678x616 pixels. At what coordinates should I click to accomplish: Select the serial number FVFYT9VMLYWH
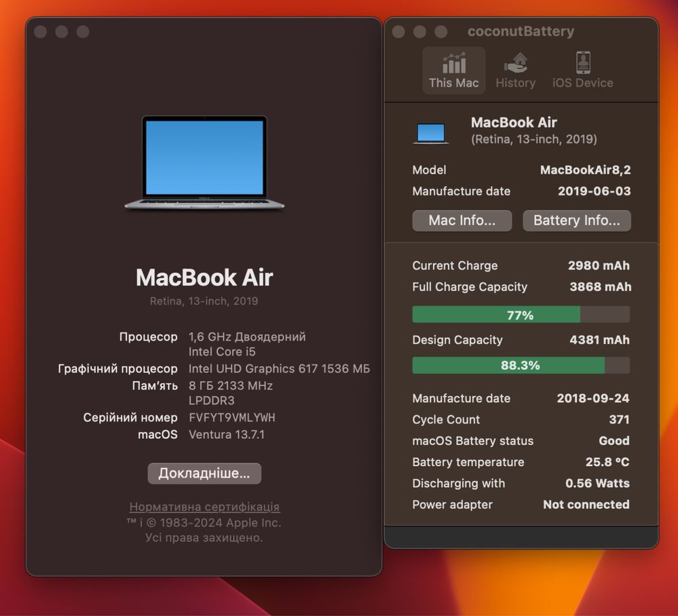tap(231, 418)
